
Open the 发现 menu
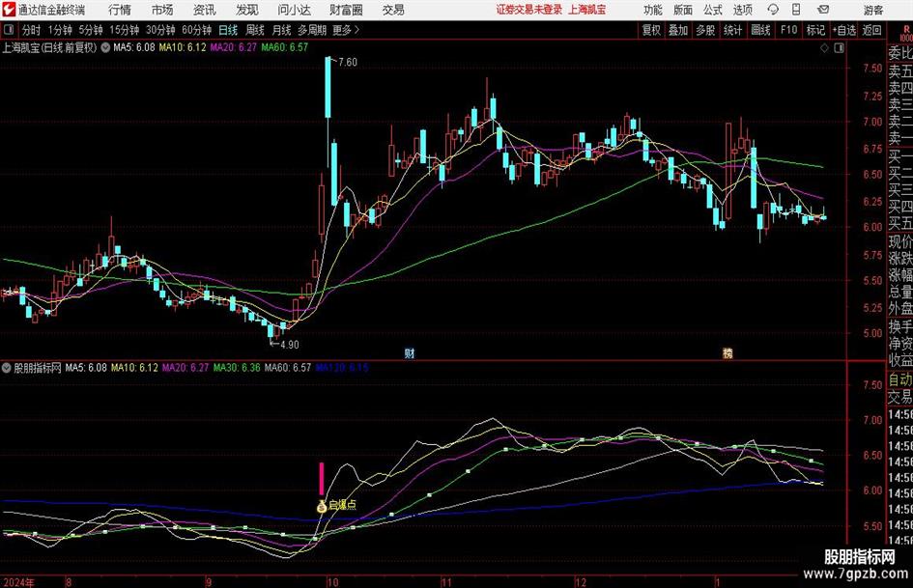[247, 10]
